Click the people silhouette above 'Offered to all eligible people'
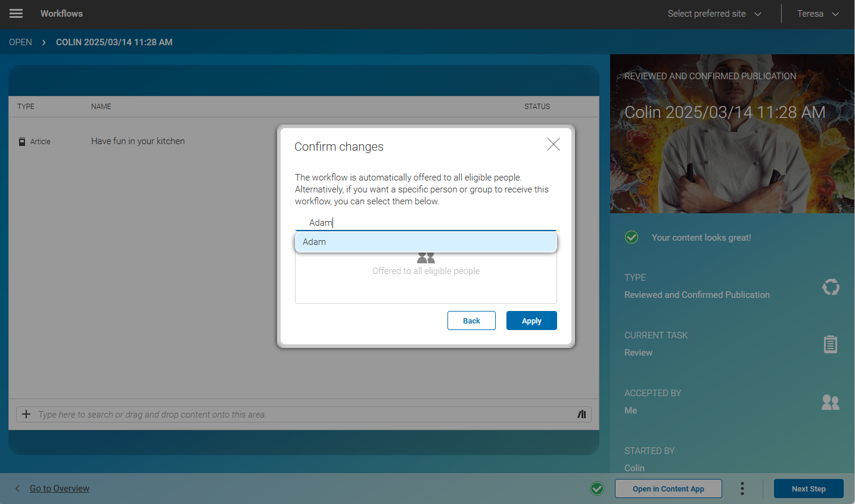 (x=425, y=257)
